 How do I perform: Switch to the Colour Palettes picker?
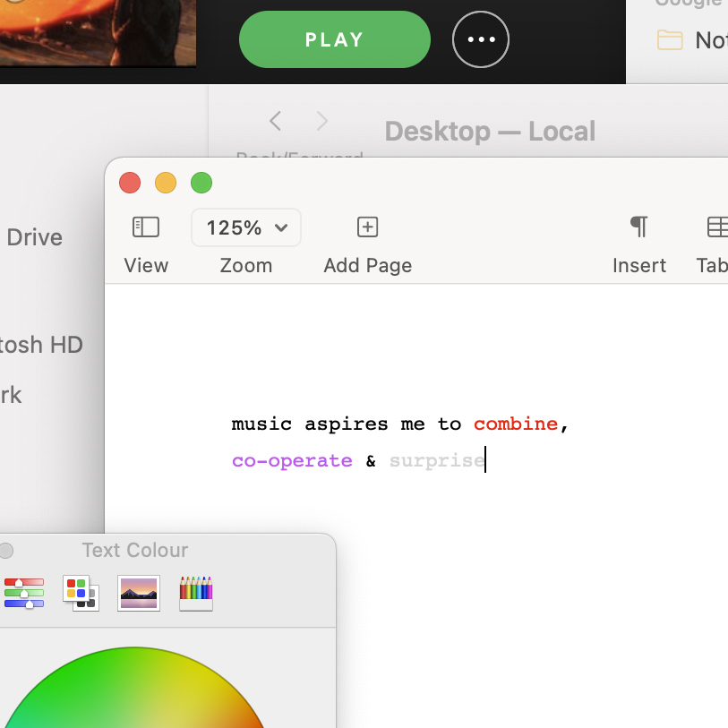coord(81,593)
